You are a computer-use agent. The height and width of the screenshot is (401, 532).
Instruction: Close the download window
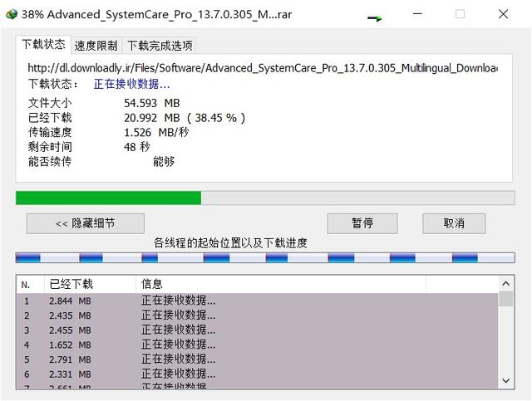(503, 14)
